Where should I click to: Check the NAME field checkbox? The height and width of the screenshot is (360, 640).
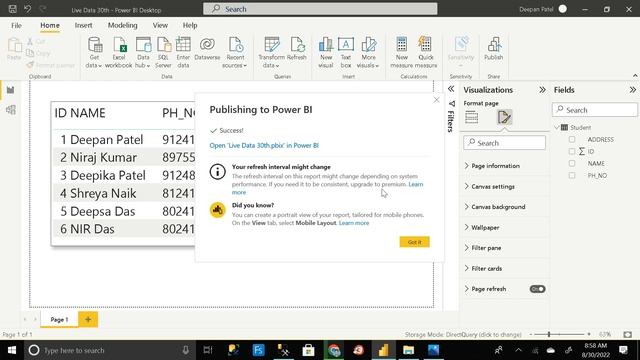[x=572, y=163]
